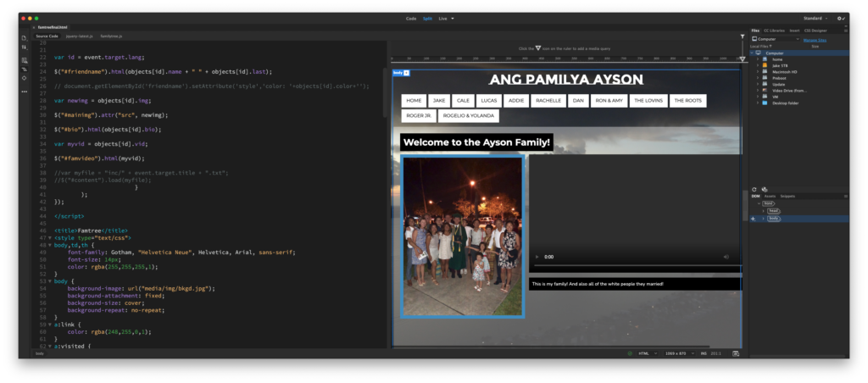868x383 pixels.
Task: Toggle the INS insert mode indicator
Action: 705,353
